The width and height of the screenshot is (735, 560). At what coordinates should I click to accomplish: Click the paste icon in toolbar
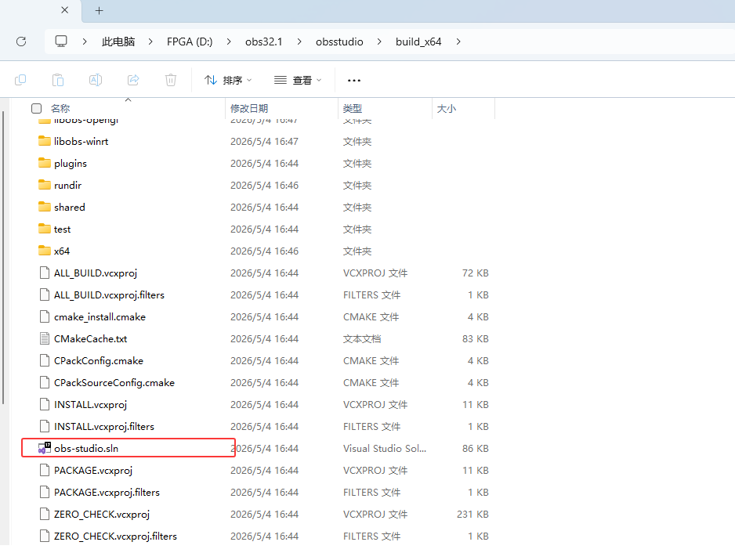(58, 80)
